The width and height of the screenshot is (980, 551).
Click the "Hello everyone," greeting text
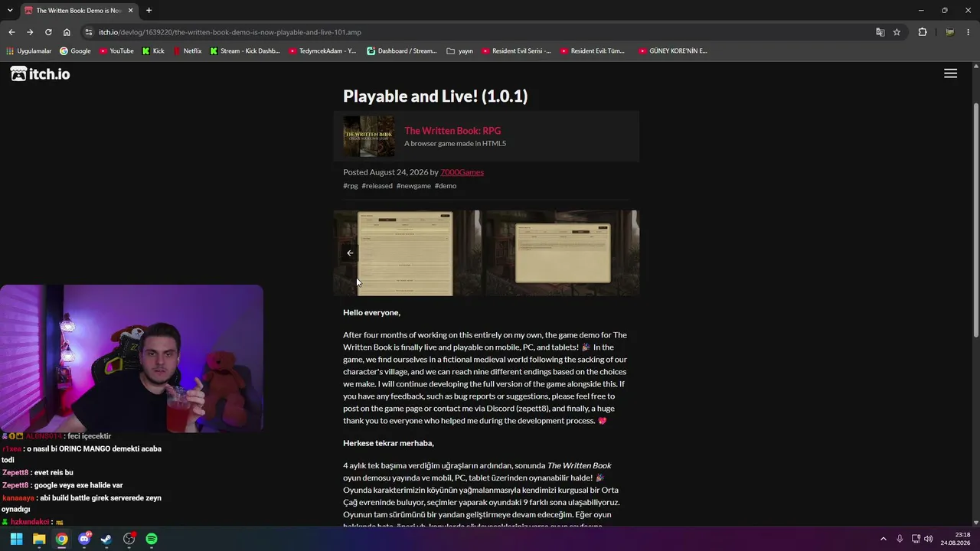tap(371, 312)
